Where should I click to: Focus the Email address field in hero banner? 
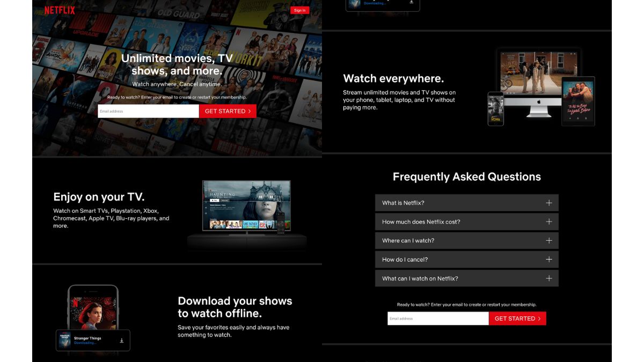(148, 111)
